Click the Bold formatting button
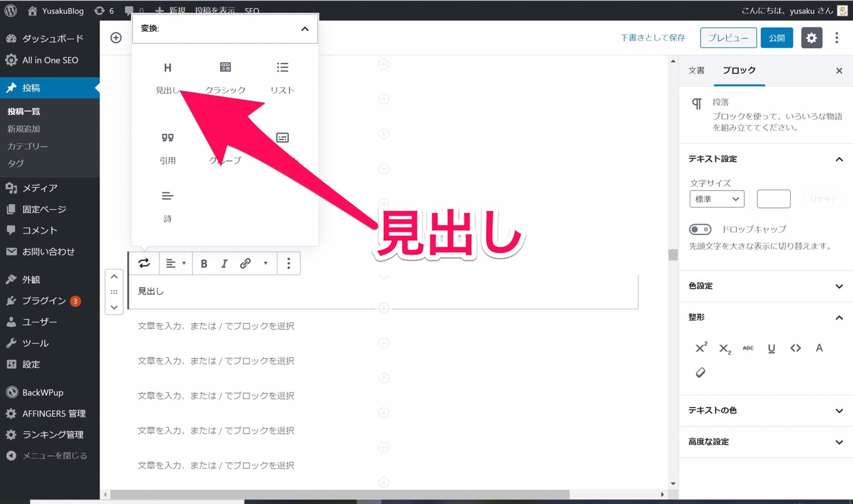853x504 pixels. [x=204, y=264]
